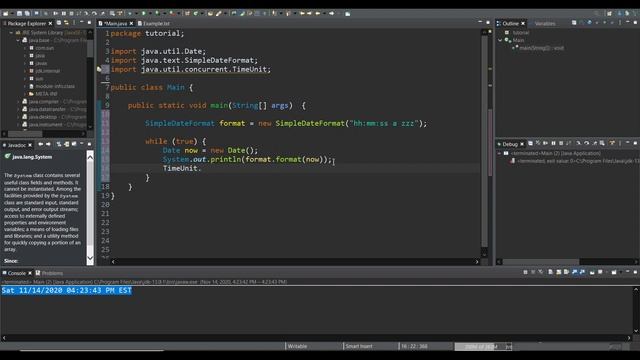Click the quick-fix marker on line 5
This screenshot has width=640, height=360.
click(99, 69)
